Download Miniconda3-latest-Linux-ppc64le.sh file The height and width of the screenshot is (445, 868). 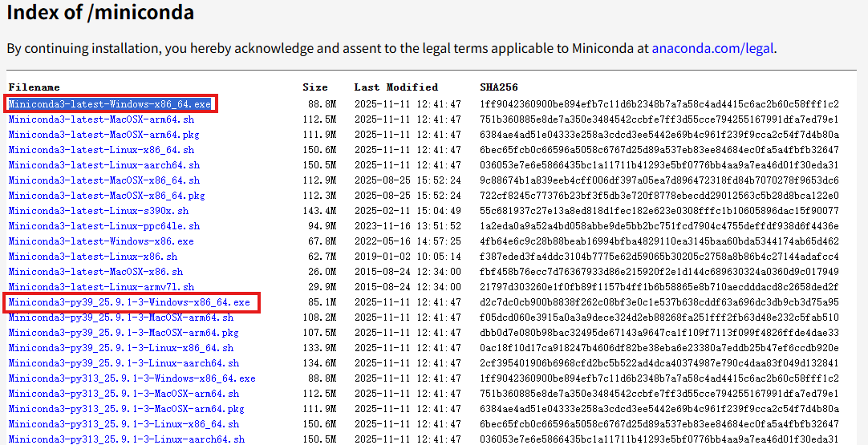tap(103, 226)
